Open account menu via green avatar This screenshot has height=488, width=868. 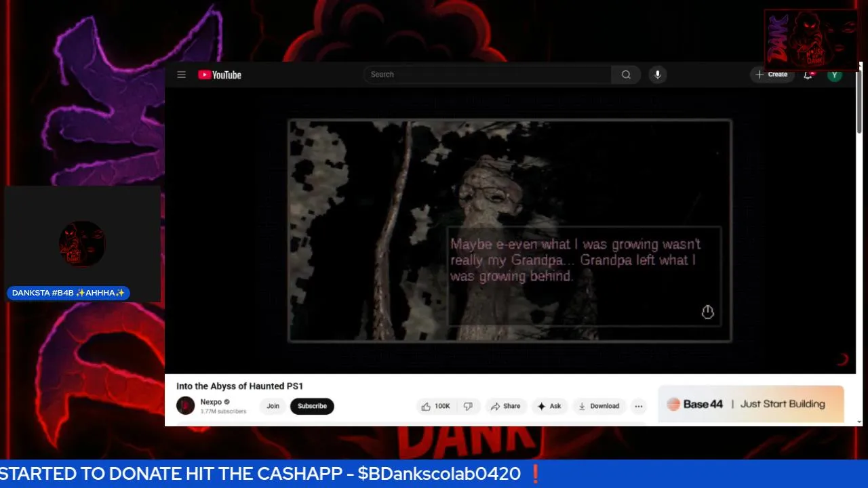(835, 75)
